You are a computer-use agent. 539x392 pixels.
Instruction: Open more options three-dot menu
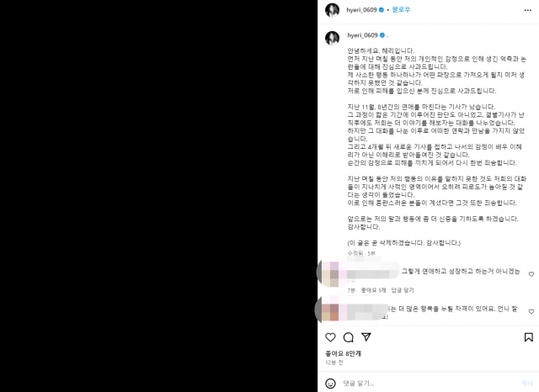click(x=528, y=10)
